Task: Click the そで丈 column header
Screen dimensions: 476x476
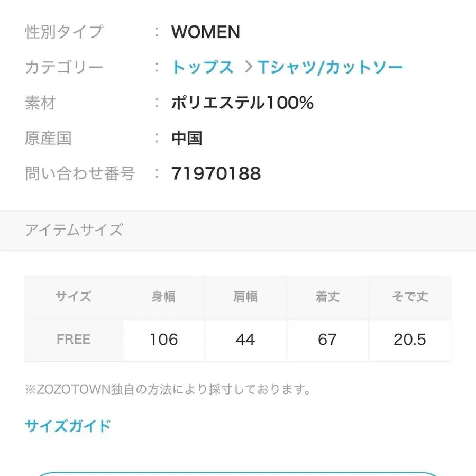Action: pyautogui.click(x=411, y=297)
